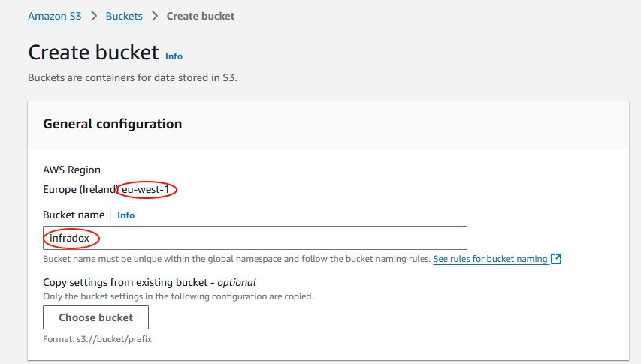Click the eu-west-1 region code text

click(146, 189)
